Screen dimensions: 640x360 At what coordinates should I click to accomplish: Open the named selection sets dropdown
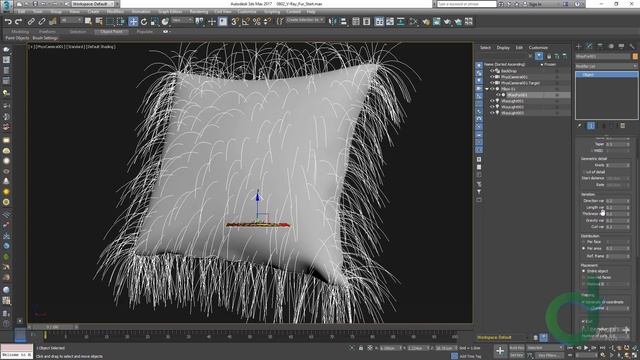tap(305, 20)
